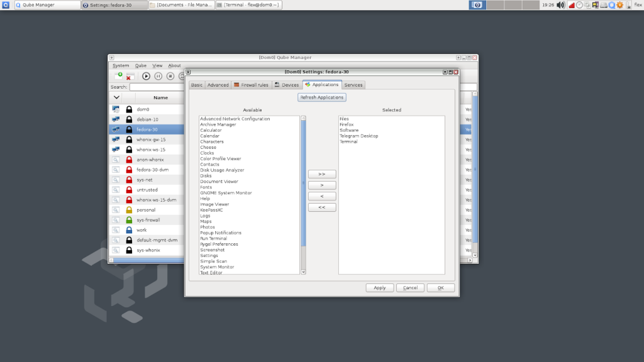
Task: Select Calculator in Available list
Action: (x=211, y=130)
